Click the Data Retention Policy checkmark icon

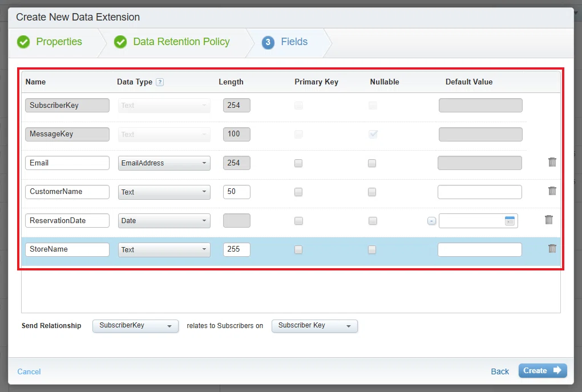click(x=120, y=42)
